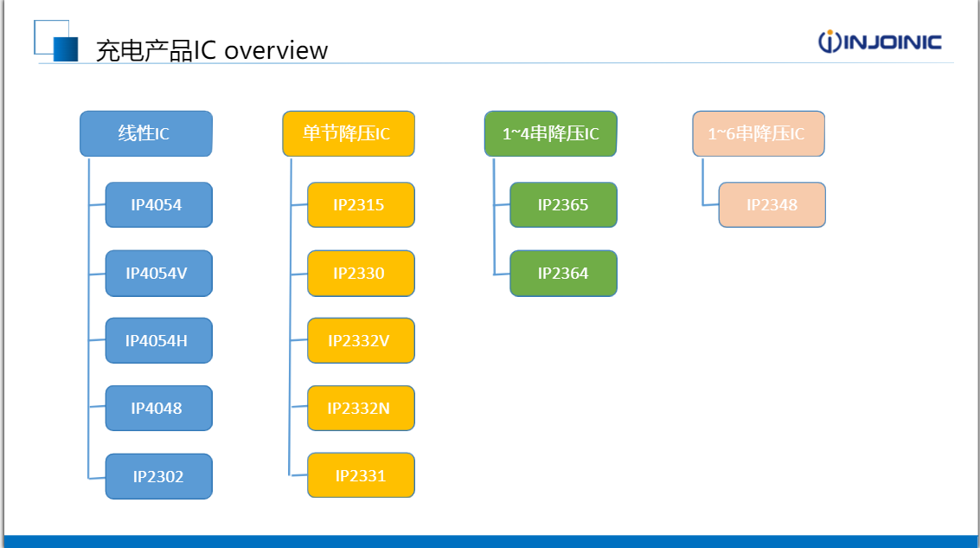
Task: Click the green IP2364 box
Action: 564,274
